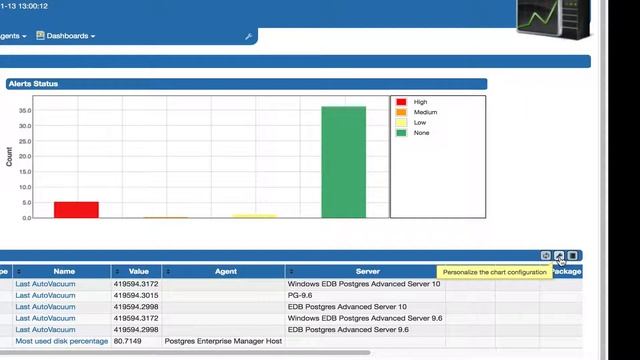The width and height of the screenshot is (640, 360).
Task: Click the horizontal scrollbar below the table
Action: [x=185, y=352]
